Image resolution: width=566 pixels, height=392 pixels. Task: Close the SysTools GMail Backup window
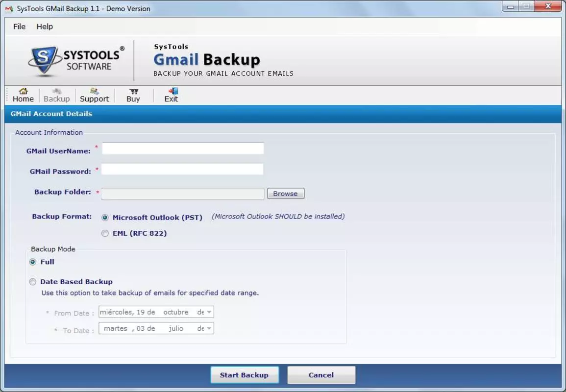pyautogui.click(x=548, y=6)
